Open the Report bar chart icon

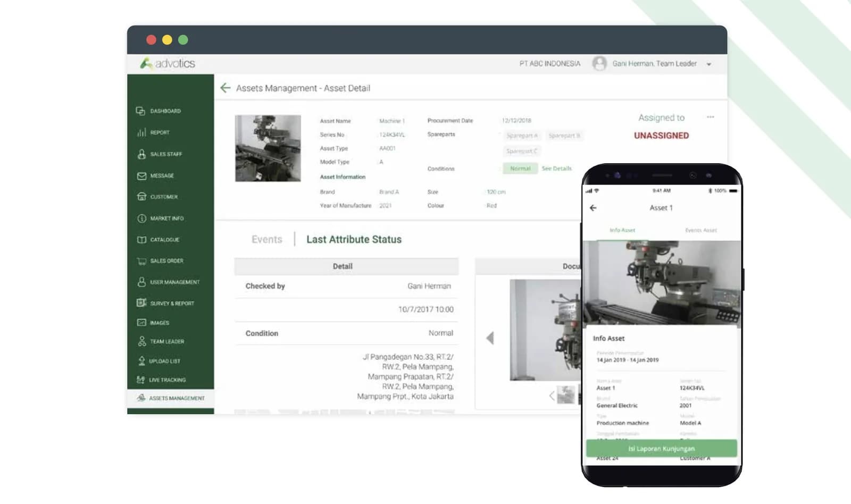pos(141,132)
